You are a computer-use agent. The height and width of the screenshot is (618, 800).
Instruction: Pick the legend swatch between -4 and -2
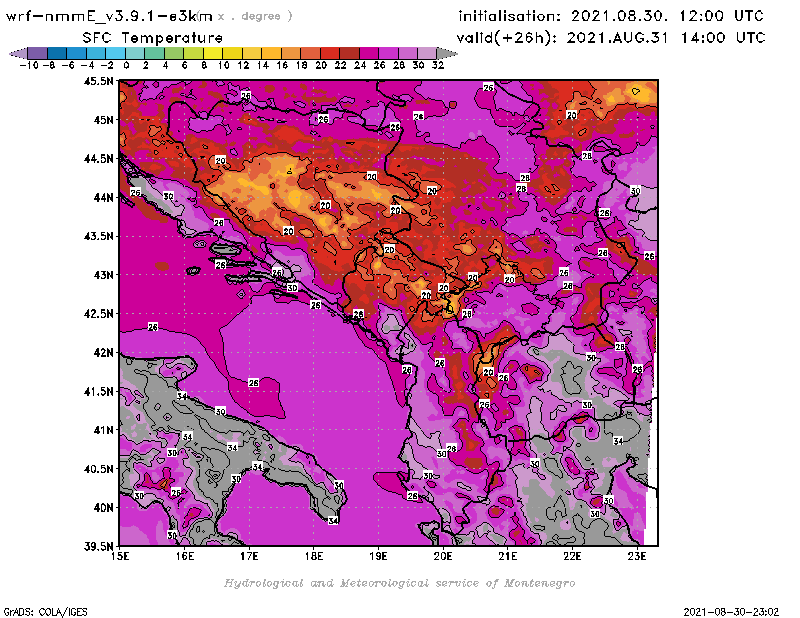[96, 53]
